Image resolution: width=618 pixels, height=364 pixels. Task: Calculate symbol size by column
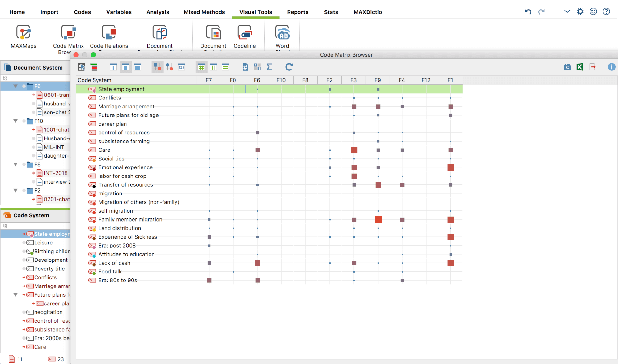tap(213, 67)
